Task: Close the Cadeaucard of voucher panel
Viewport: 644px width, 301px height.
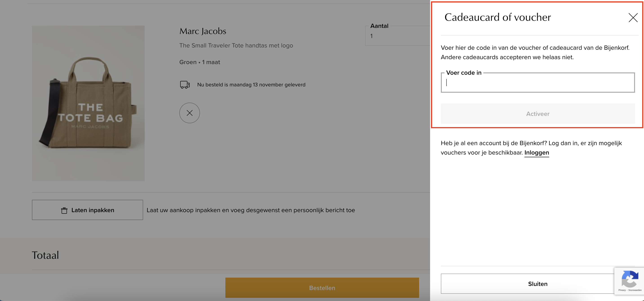Action: [x=633, y=18]
